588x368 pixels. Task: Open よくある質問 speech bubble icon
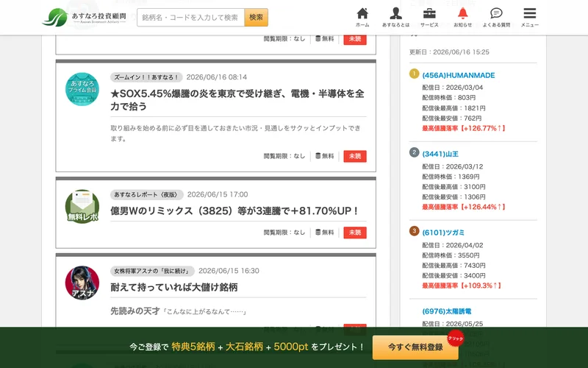pos(496,17)
